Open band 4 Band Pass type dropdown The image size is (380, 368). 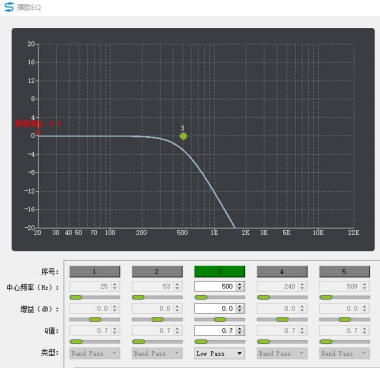coord(282,353)
